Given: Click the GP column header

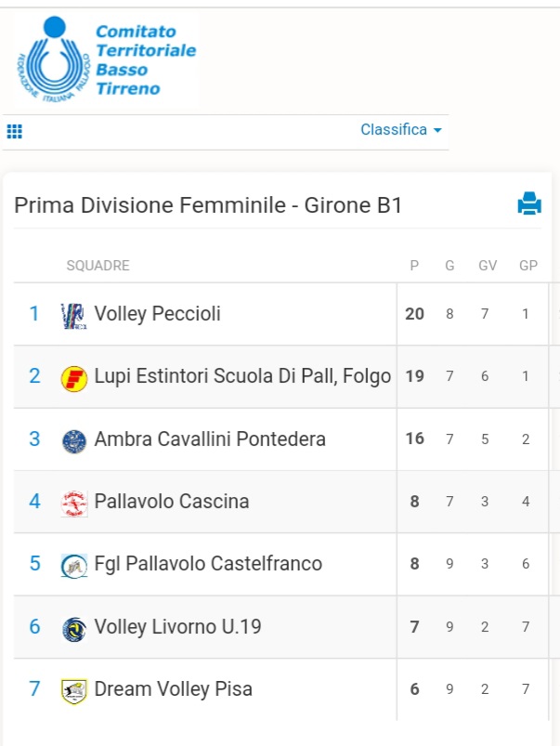Looking at the screenshot, I should pyautogui.click(x=528, y=266).
